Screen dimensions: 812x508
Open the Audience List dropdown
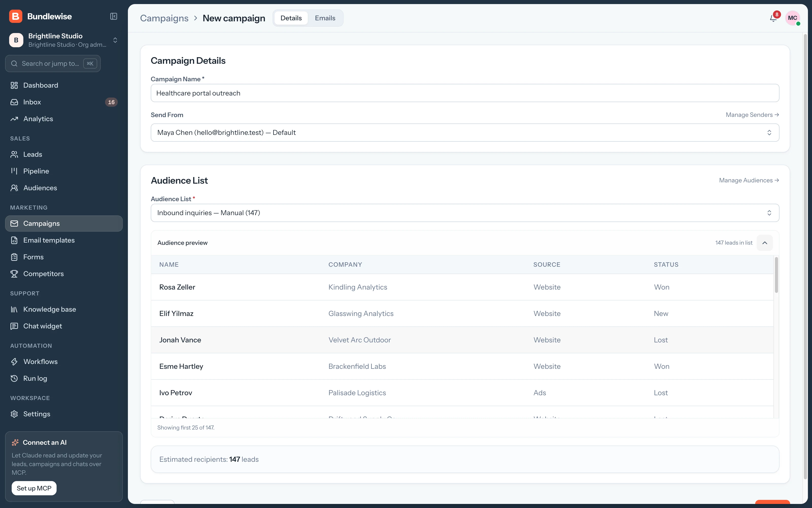465,213
